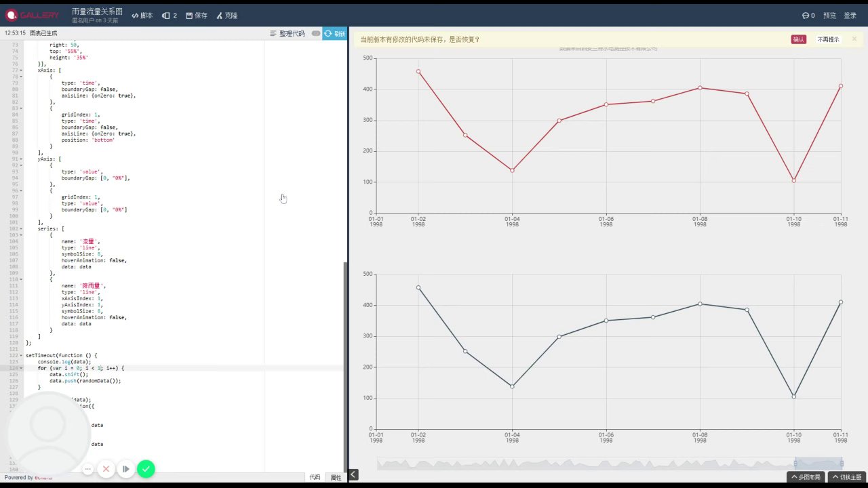Open 多图布局 multi-chart layout panel
This screenshot has height=488, width=868.
pos(805,477)
